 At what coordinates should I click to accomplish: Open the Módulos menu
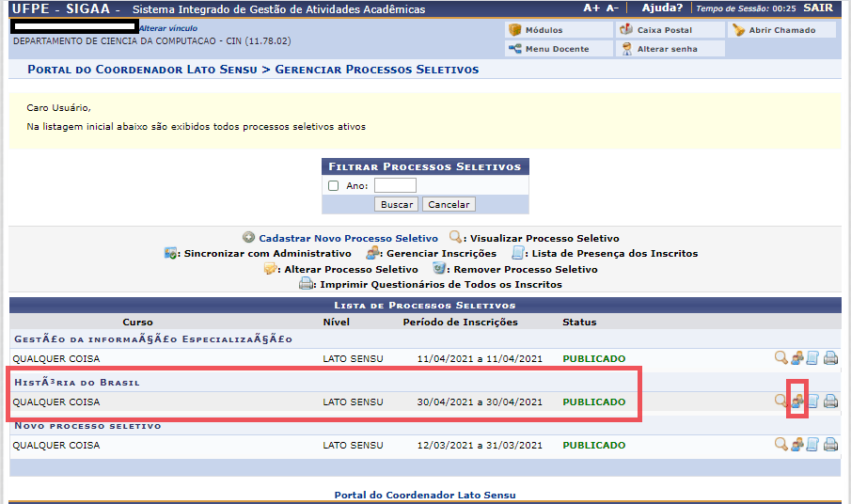[543, 30]
